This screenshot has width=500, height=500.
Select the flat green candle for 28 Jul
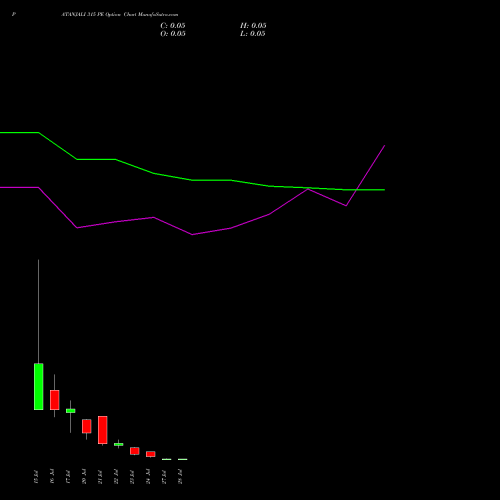[x=183, y=459]
